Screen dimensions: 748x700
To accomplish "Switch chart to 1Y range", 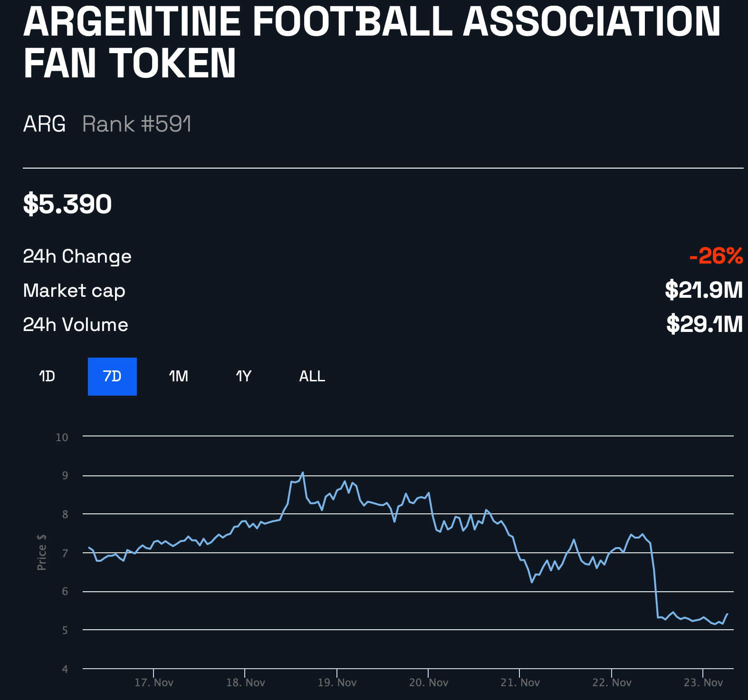I will (243, 377).
